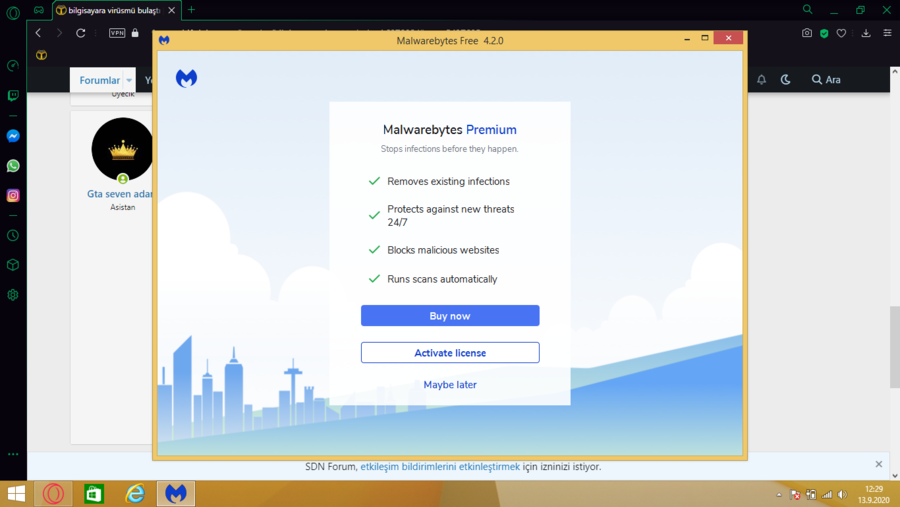
Task: Click the browser page vertical scrollbar
Action: pyautogui.click(x=895, y=347)
